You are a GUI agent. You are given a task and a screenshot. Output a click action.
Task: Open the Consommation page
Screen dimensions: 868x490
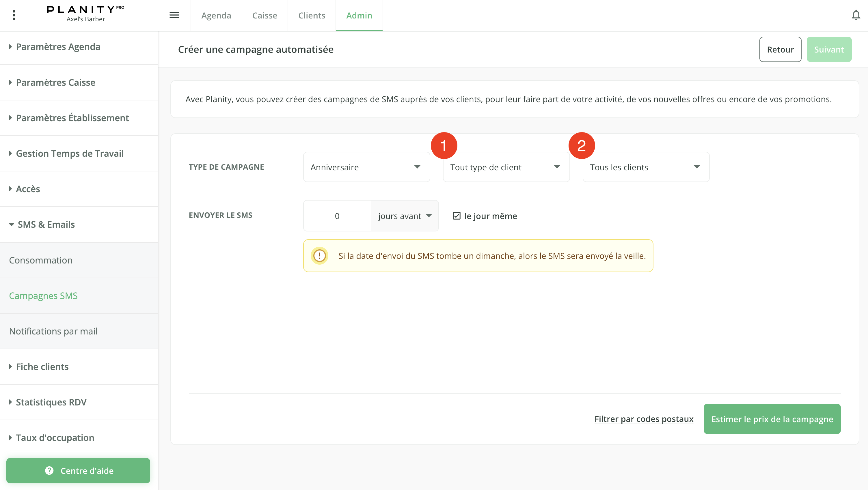(41, 260)
